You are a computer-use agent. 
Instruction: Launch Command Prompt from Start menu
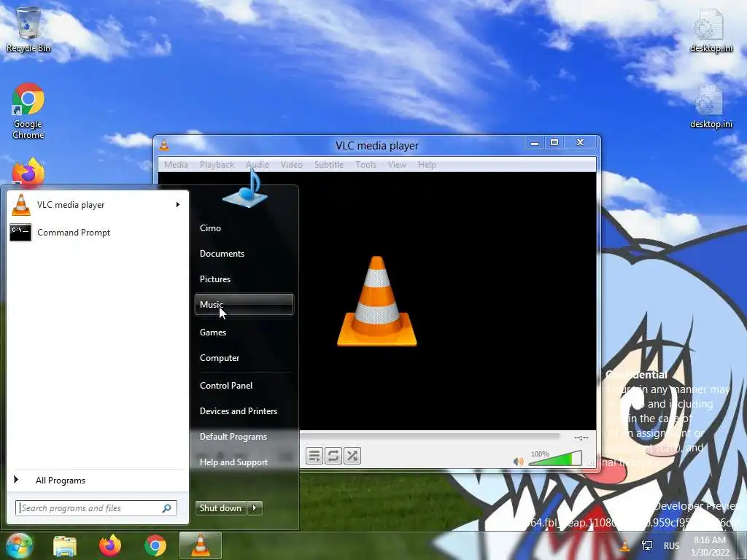click(98, 233)
